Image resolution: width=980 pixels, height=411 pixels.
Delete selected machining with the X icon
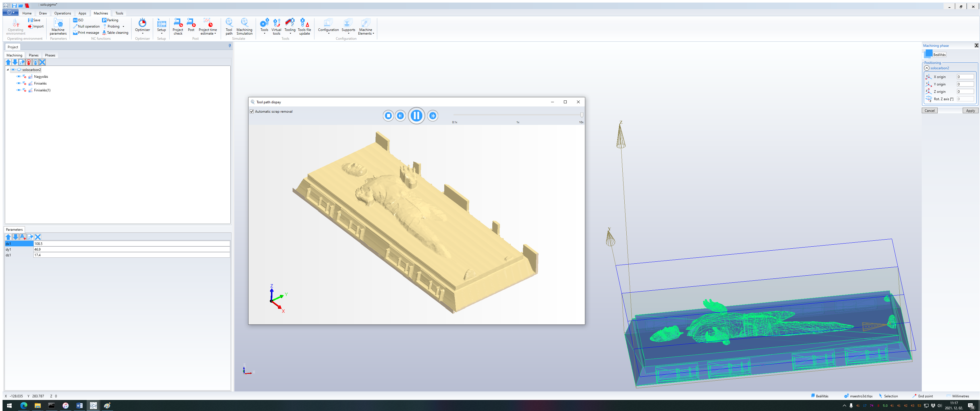[42, 62]
